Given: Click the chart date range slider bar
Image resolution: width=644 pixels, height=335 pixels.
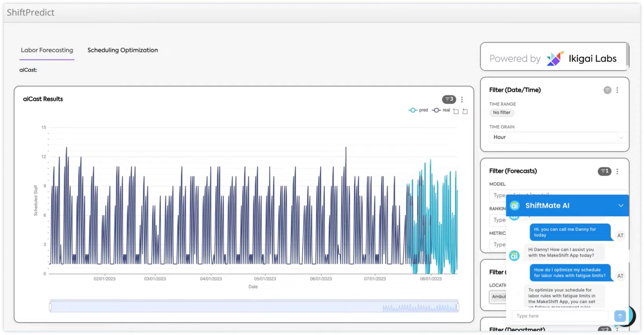Looking at the screenshot, I should click(x=254, y=306).
